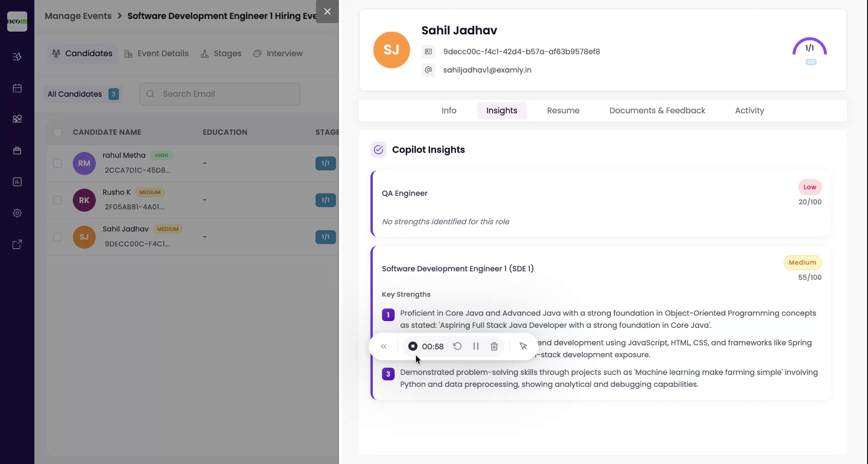
Task: Delete the current recording
Action: click(494, 346)
